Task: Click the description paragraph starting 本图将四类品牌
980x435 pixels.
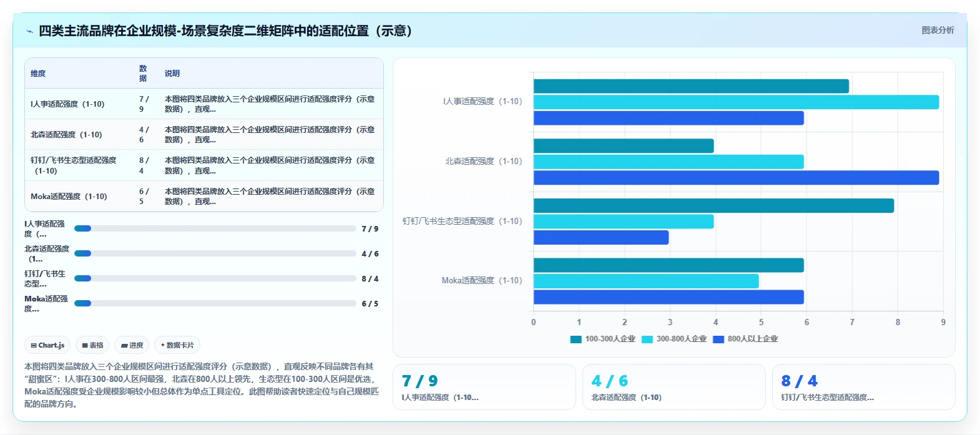Action: click(x=202, y=385)
